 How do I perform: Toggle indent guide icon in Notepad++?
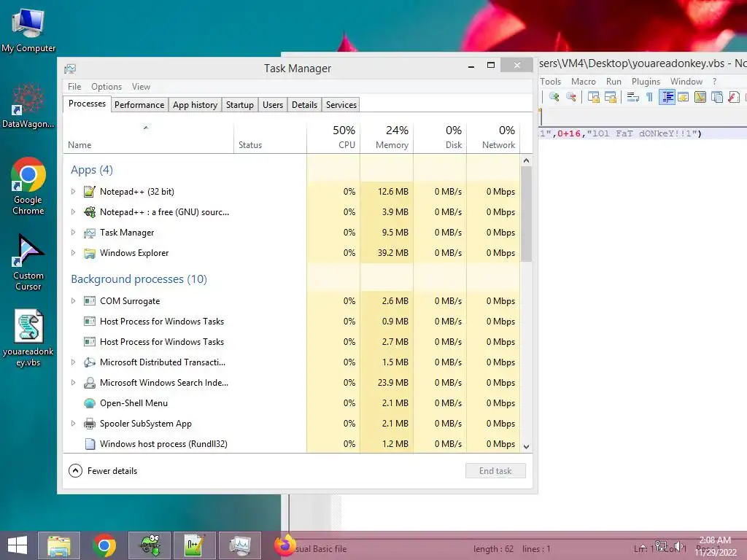tap(667, 97)
